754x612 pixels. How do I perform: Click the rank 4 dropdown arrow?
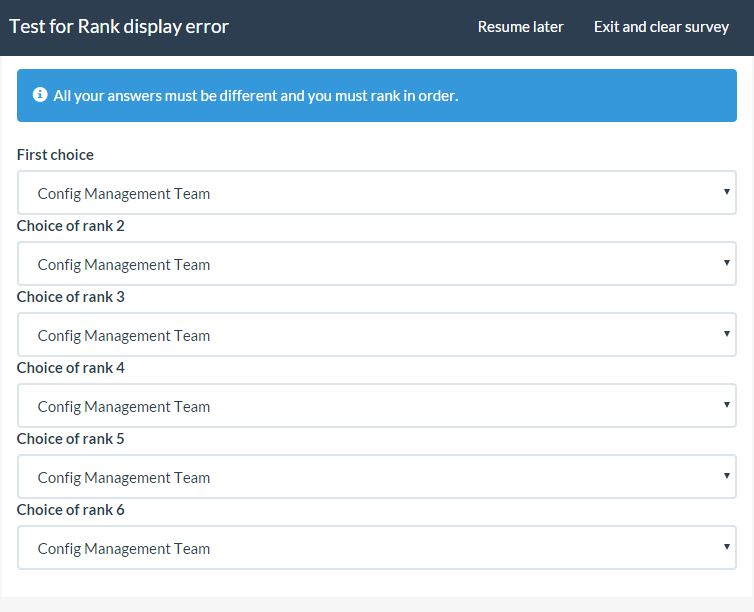pos(727,406)
